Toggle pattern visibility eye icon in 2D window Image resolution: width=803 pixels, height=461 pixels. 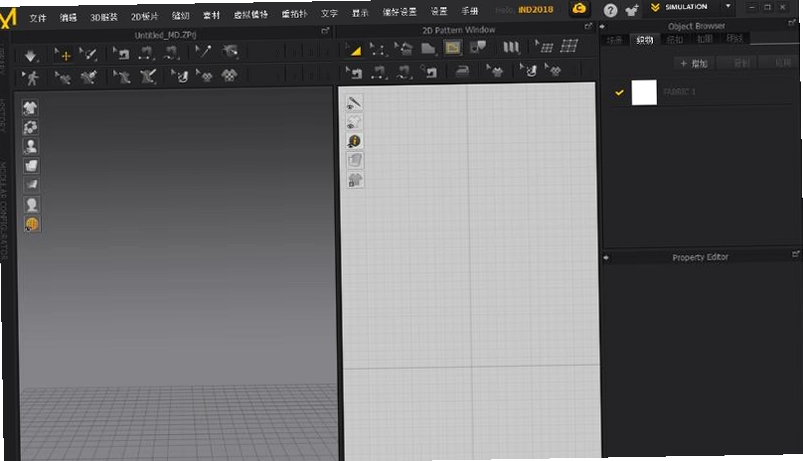click(354, 122)
